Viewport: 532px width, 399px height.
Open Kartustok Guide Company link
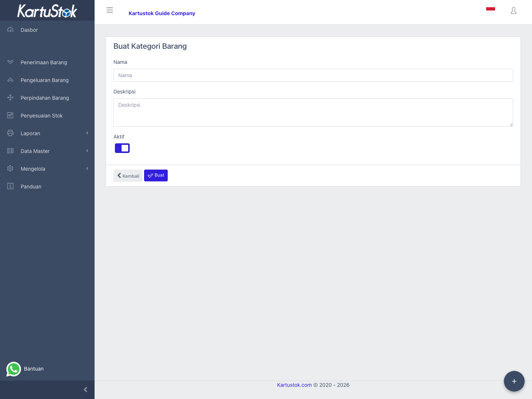point(162,13)
